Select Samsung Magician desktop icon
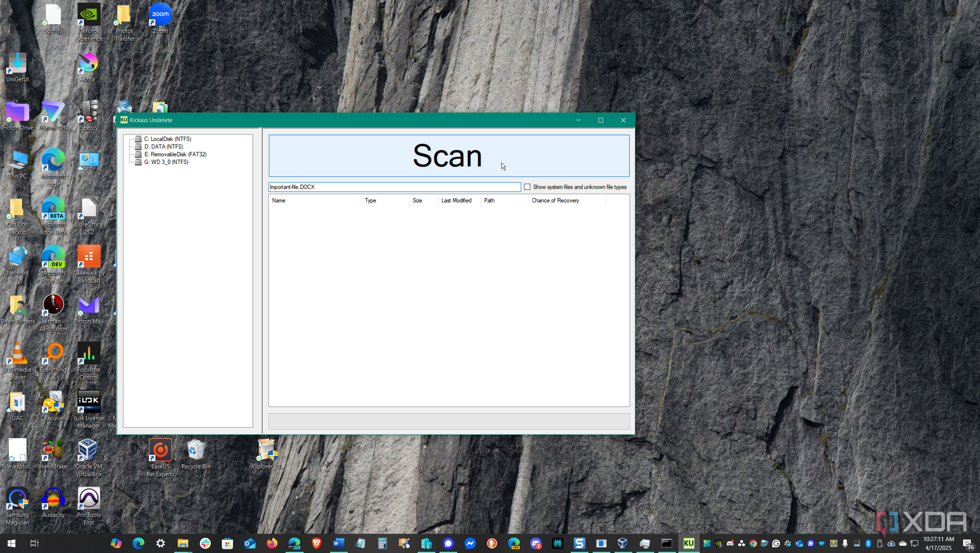Screen dimensions: 980x553 [18, 507]
